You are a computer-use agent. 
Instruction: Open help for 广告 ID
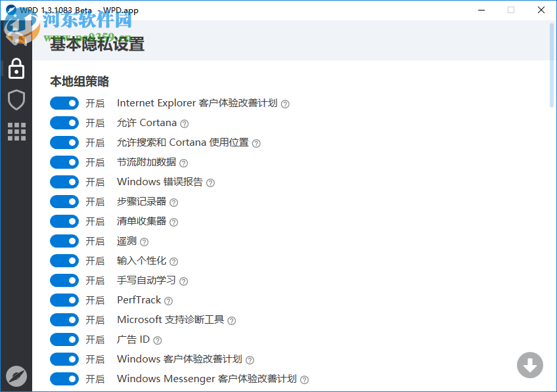click(156, 339)
